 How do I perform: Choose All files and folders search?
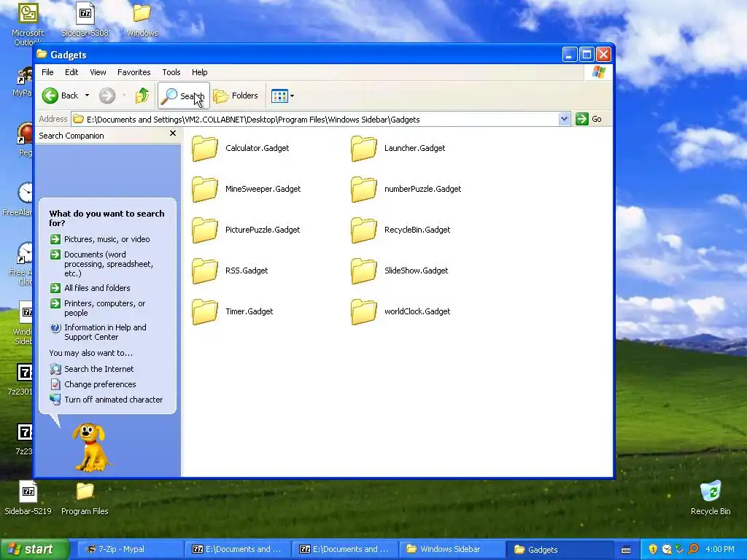coord(90,288)
